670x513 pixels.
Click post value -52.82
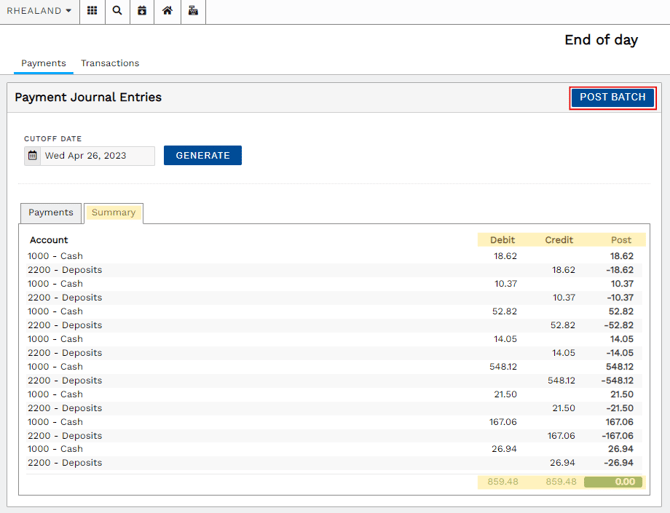[619, 325]
